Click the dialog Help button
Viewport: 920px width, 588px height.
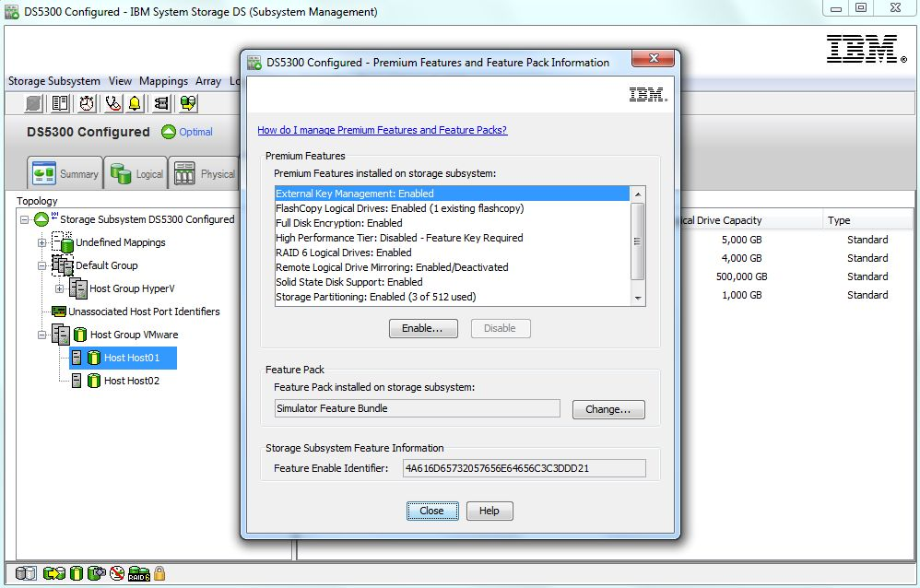(489, 512)
